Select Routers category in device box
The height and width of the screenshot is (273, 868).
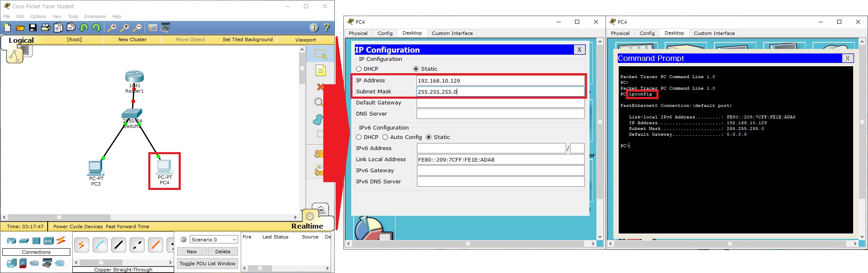12,241
